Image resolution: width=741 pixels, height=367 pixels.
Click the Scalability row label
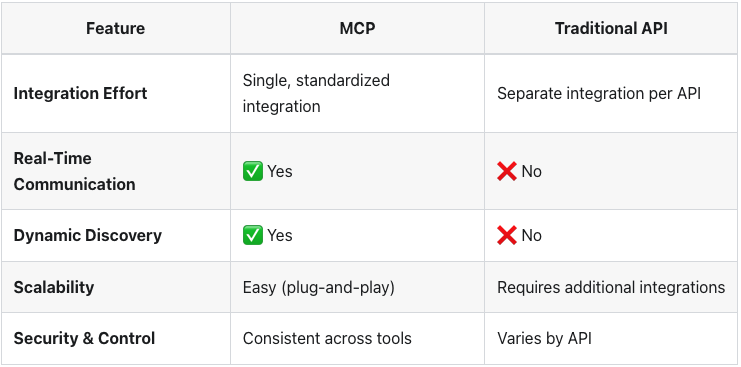(x=53, y=287)
